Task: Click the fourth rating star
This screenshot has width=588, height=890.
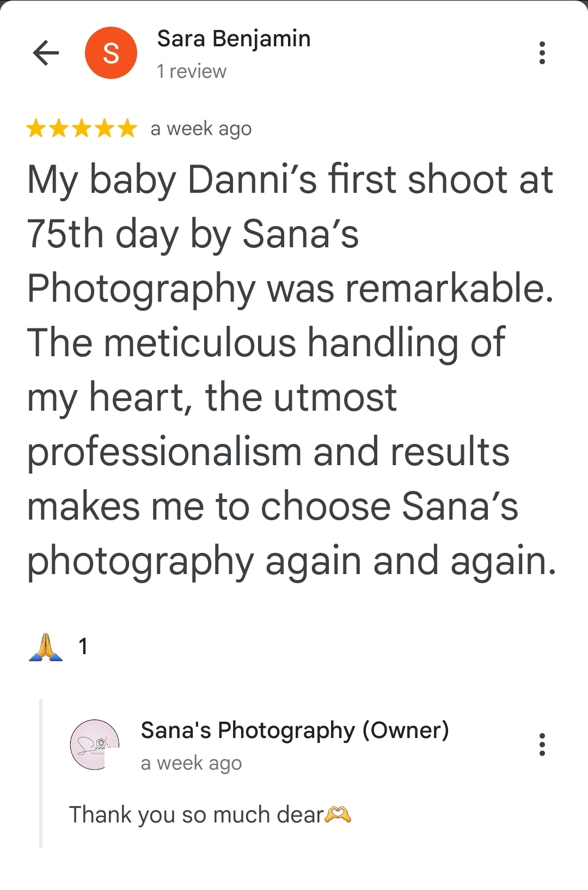Action: (105, 129)
